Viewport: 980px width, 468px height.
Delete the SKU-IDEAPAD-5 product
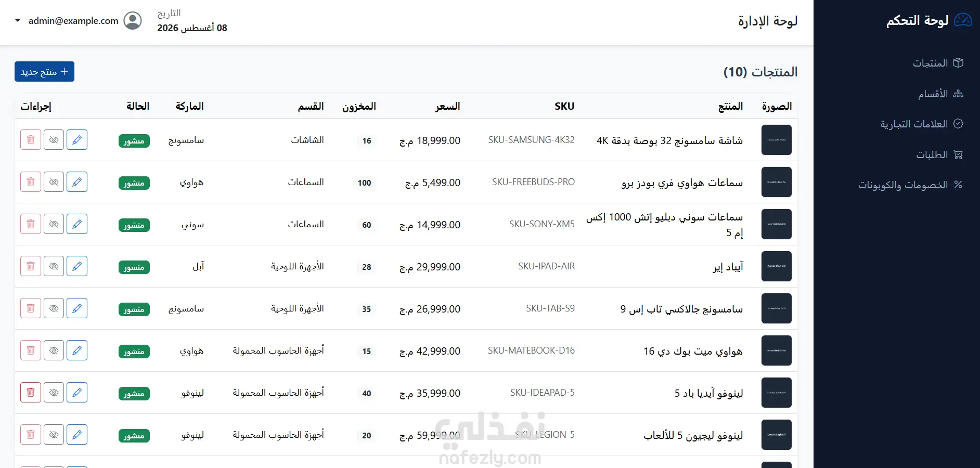click(x=31, y=393)
